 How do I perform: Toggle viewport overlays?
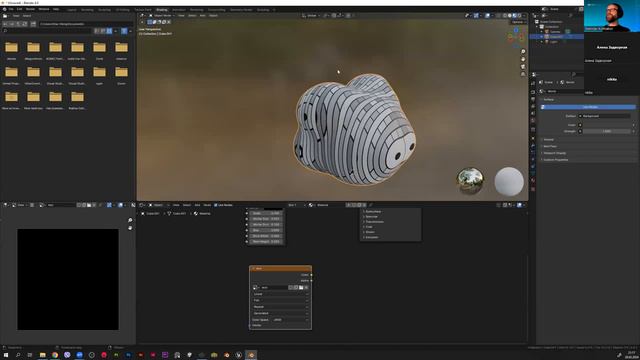click(x=487, y=16)
